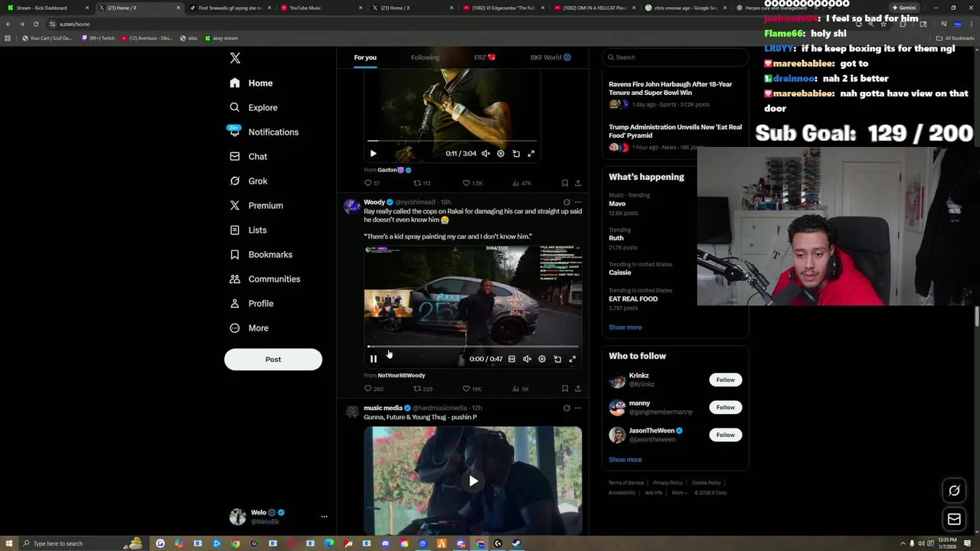This screenshot has height=551, width=980.
Task: Bookmark Woody's post
Action: point(565,389)
